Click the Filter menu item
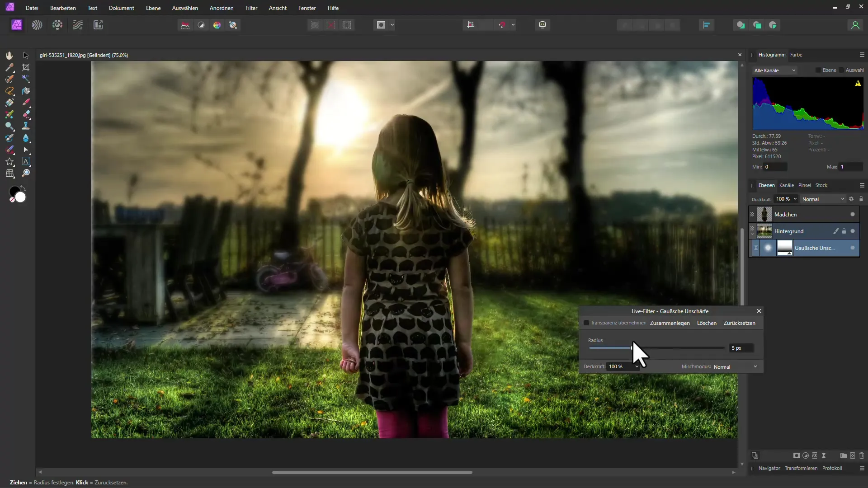The height and width of the screenshot is (488, 868). point(251,8)
